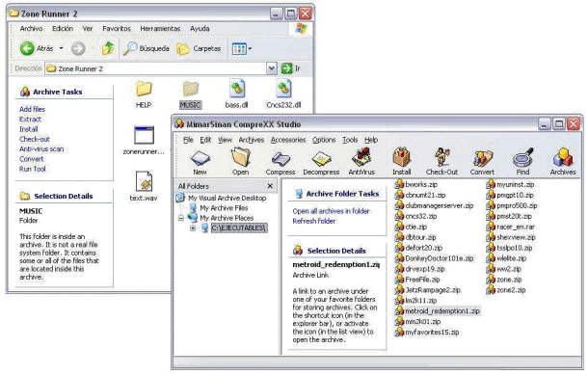Open the Dirección address dropdown
The image size is (588, 375).
click(272, 68)
